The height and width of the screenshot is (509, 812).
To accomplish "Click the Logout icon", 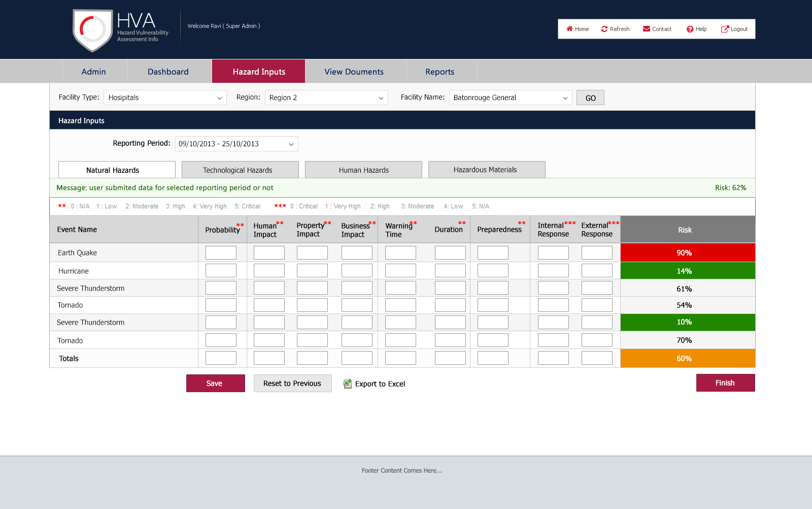I will pyautogui.click(x=725, y=29).
